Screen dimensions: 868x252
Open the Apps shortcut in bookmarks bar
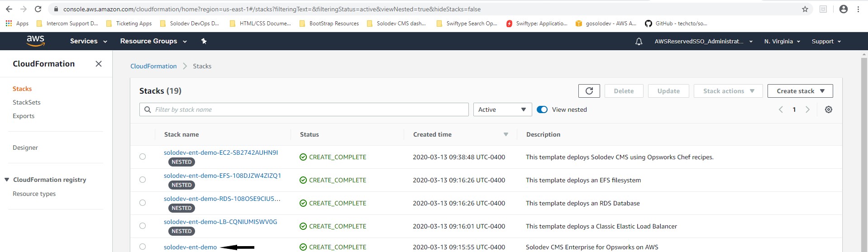(x=17, y=24)
